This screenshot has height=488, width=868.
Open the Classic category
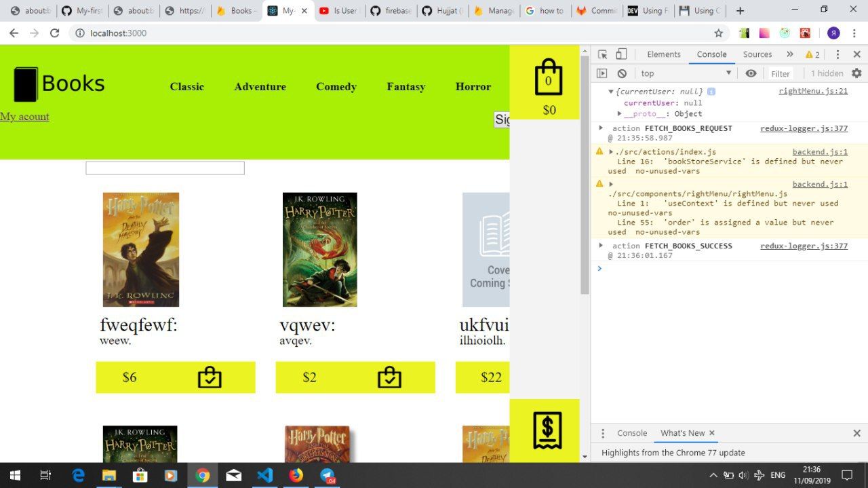pyautogui.click(x=186, y=87)
